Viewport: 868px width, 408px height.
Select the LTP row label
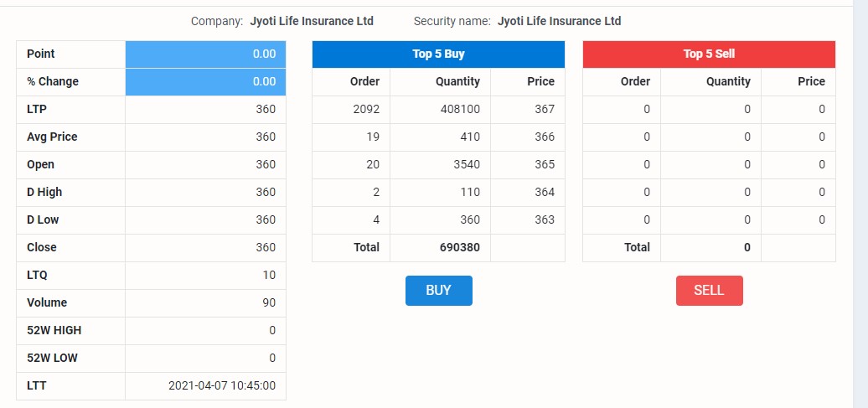37,109
